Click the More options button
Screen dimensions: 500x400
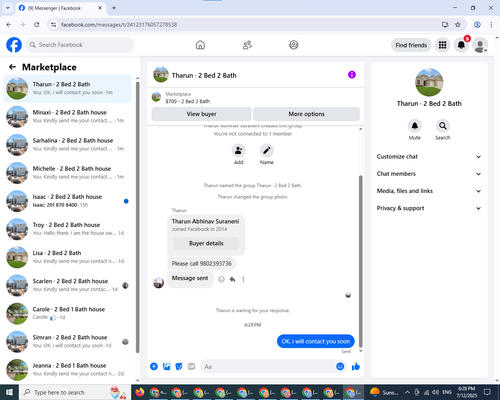(x=306, y=114)
